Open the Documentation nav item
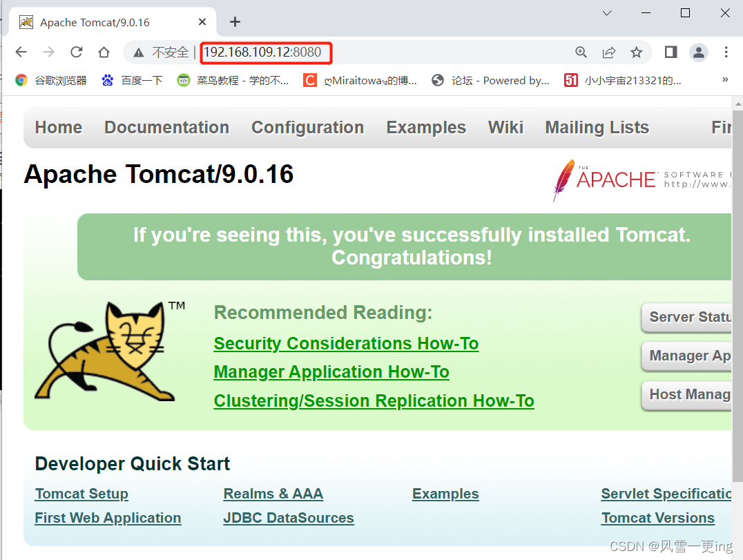 coord(167,128)
